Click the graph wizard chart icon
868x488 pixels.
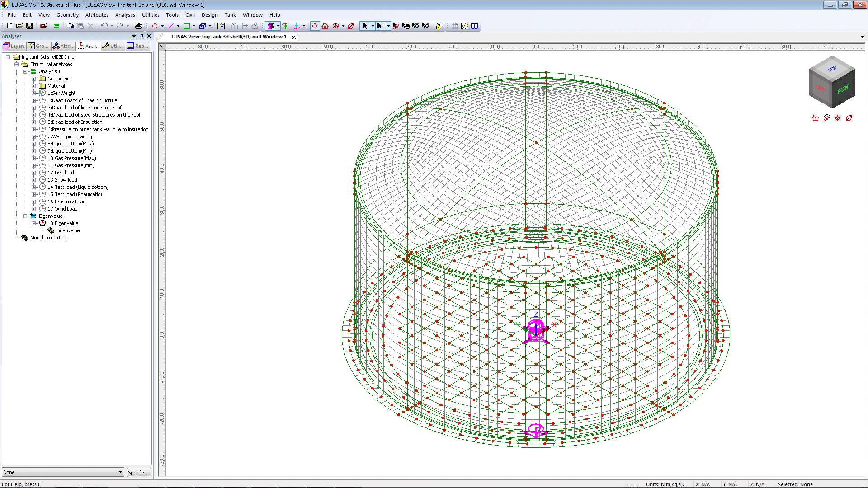click(464, 26)
